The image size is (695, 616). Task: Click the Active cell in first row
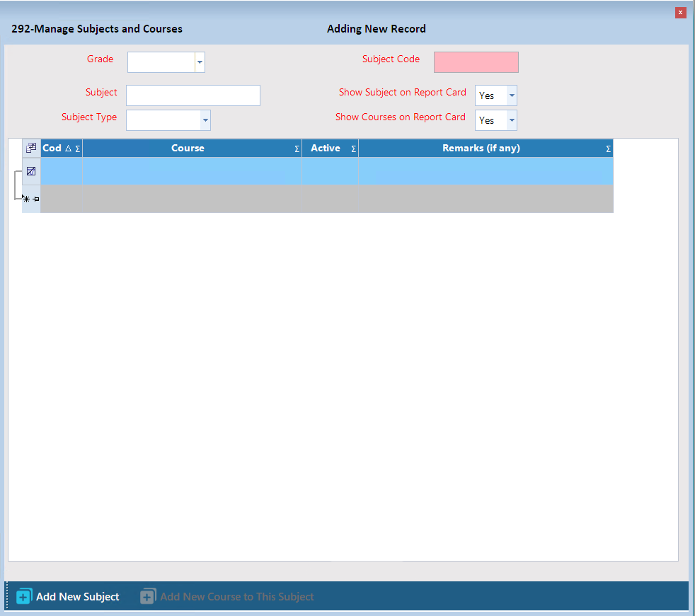click(x=330, y=171)
